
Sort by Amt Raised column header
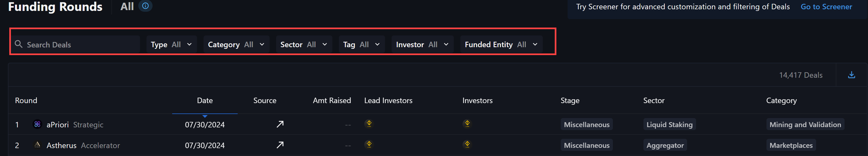(332, 100)
